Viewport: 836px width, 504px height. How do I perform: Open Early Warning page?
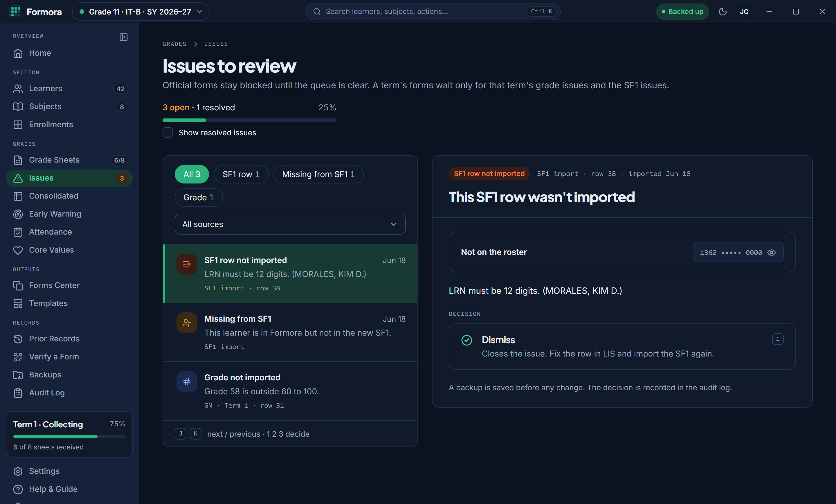click(69, 214)
